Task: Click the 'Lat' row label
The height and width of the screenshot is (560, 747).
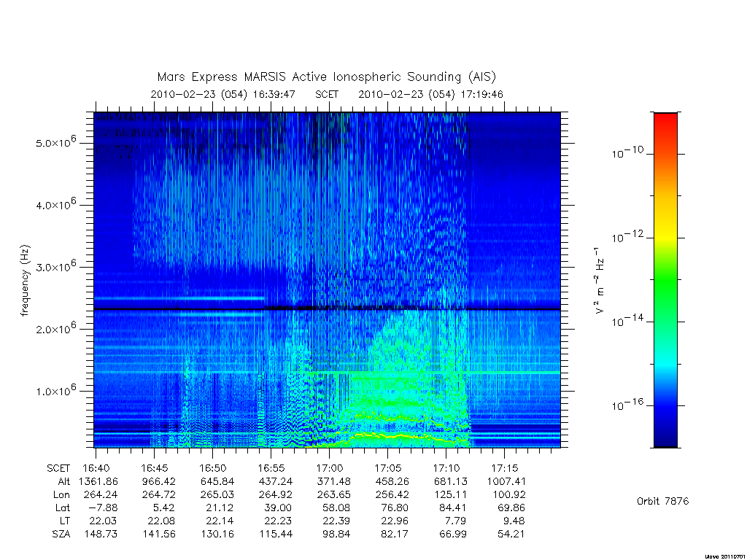Action: [x=63, y=508]
